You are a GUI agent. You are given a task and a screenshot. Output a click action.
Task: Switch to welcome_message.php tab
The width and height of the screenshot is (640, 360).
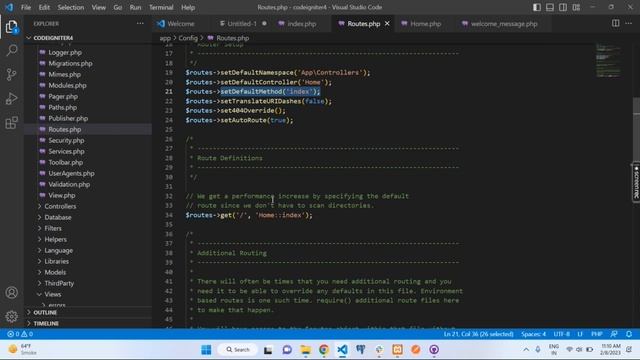[x=504, y=24]
